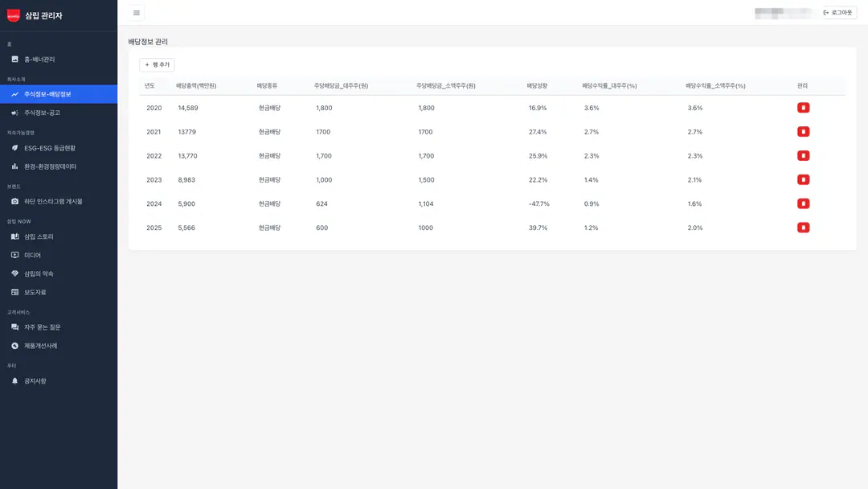
Task: Click the 624 major shareholder dividend cell
Action: [321, 203]
